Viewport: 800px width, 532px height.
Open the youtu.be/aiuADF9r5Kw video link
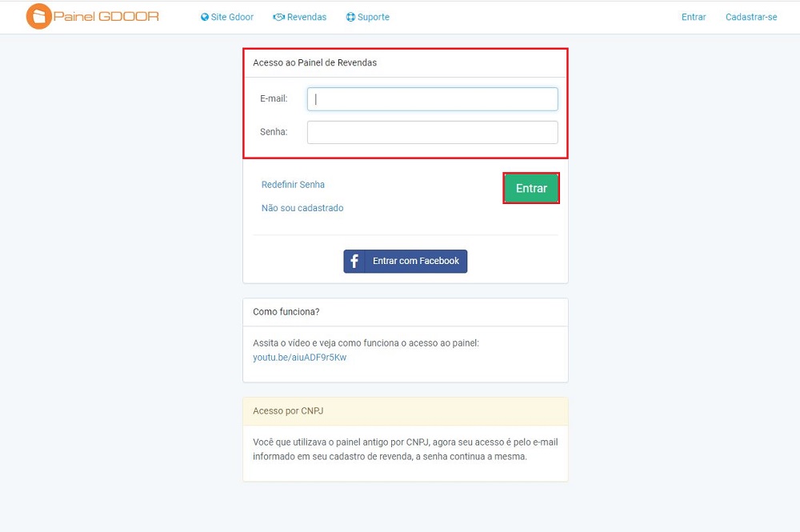(x=299, y=358)
